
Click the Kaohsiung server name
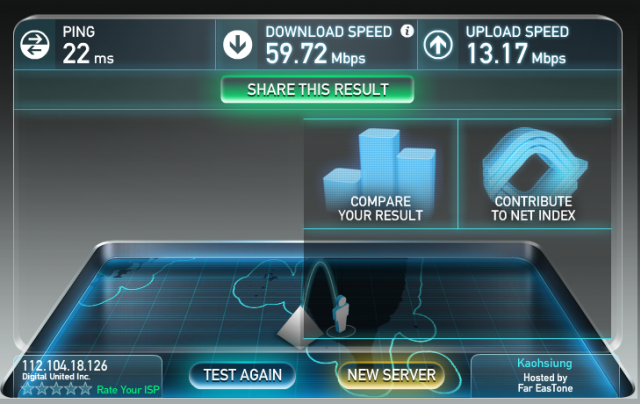tap(544, 363)
